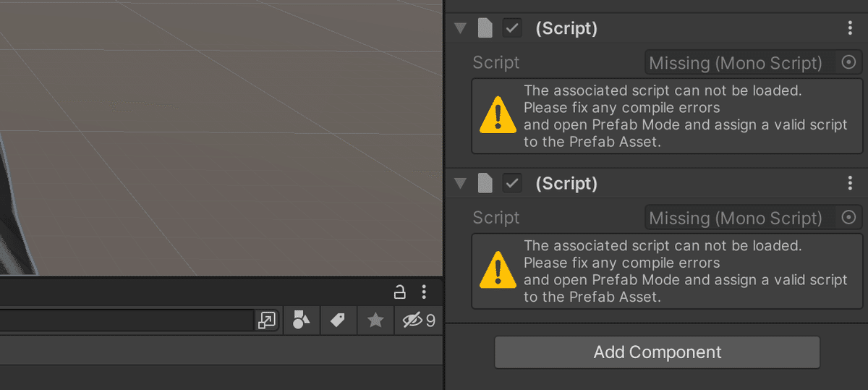Disable the first Script component checkbox
This screenshot has width=868, height=390.
point(512,28)
